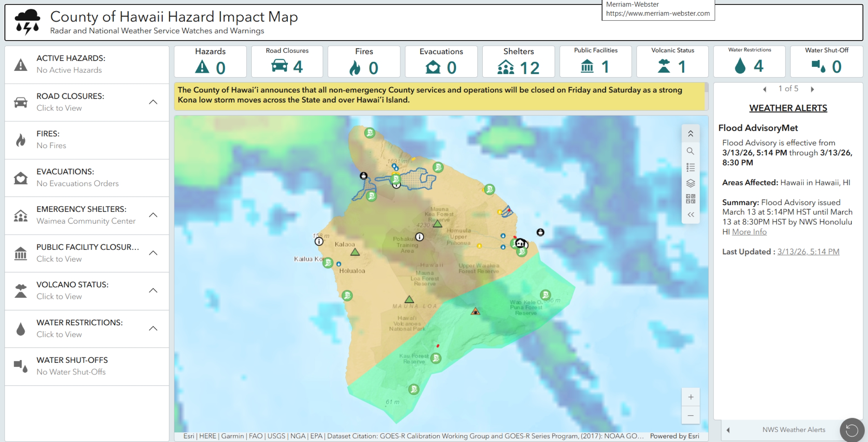The image size is (868, 442).
Task: Open the basemap gallery grid icon
Action: (x=690, y=199)
